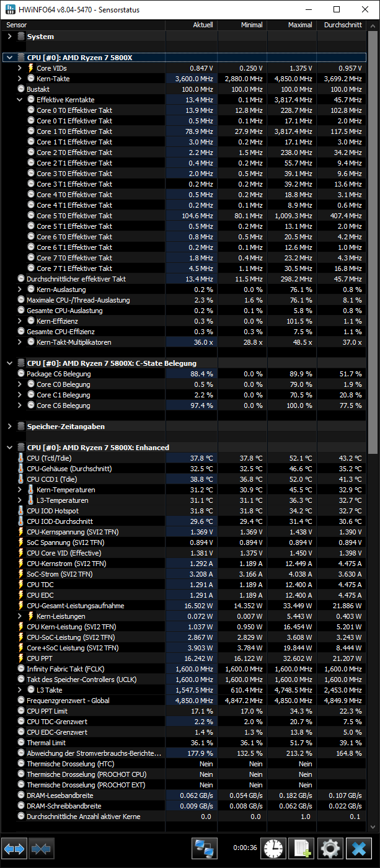Click the lightning icon beside CPU PPT
Viewport: 380px width, 868px height.
tap(21, 658)
